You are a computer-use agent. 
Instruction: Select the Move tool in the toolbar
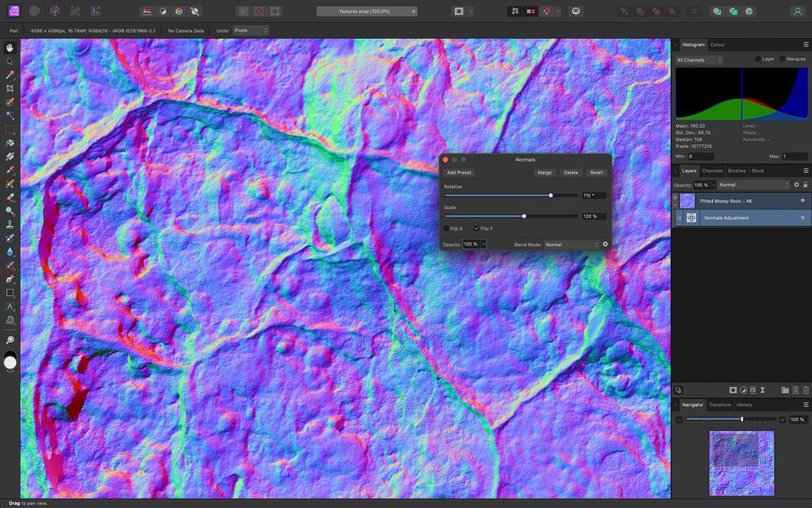coord(11,62)
